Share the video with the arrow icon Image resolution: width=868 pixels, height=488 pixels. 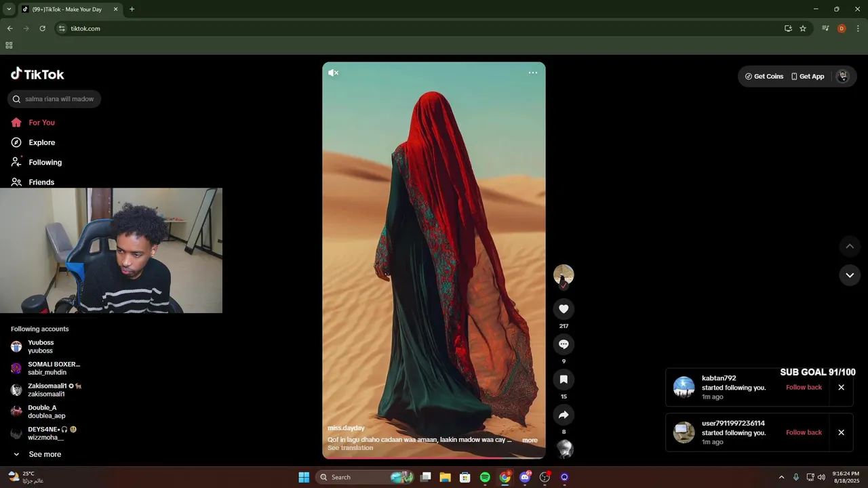tap(564, 415)
